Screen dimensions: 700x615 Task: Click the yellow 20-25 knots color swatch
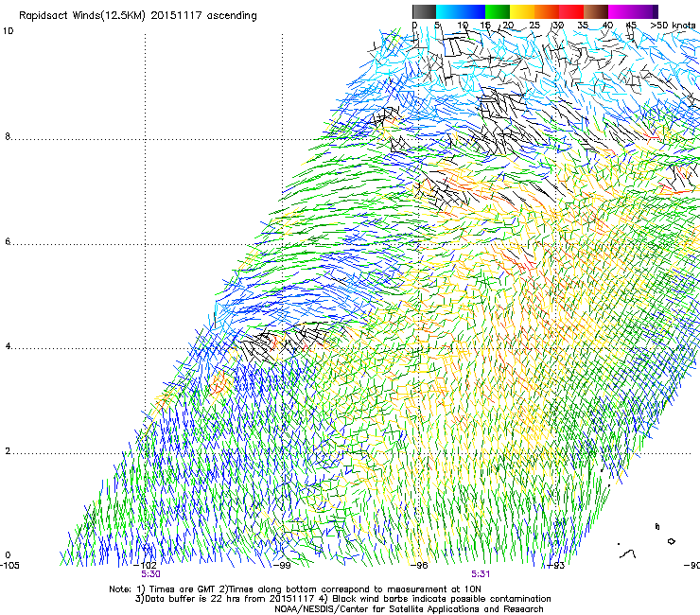(x=522, y=11)
